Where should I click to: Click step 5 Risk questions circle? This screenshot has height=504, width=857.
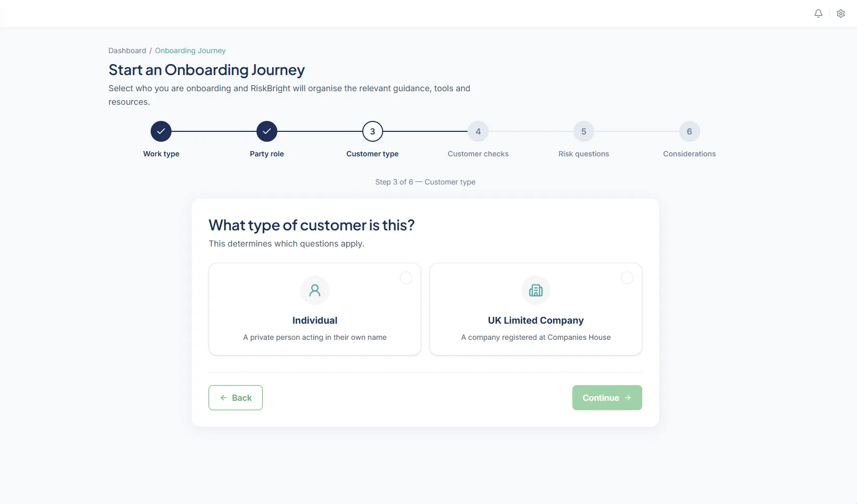click(x=584, y=131)
